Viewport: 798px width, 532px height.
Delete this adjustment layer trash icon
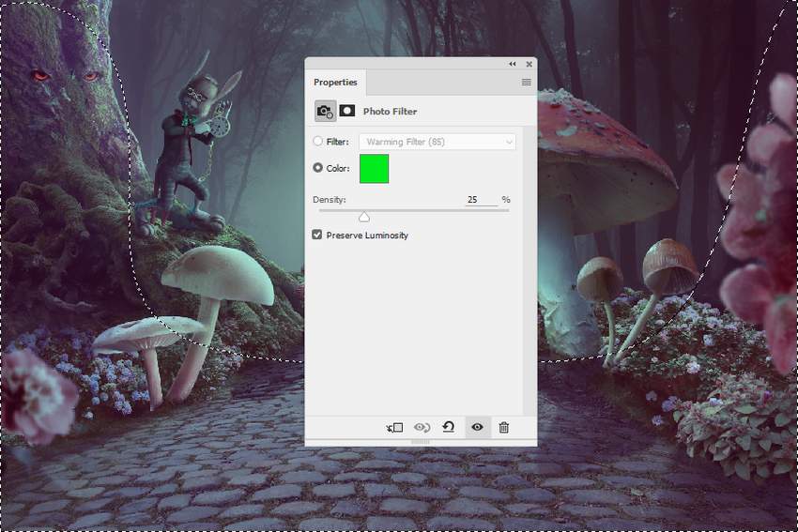[504, 427]
